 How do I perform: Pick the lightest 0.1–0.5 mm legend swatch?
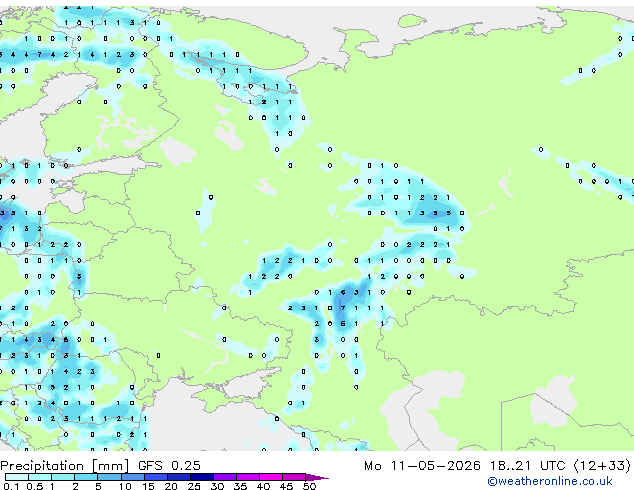pos(17,477)
